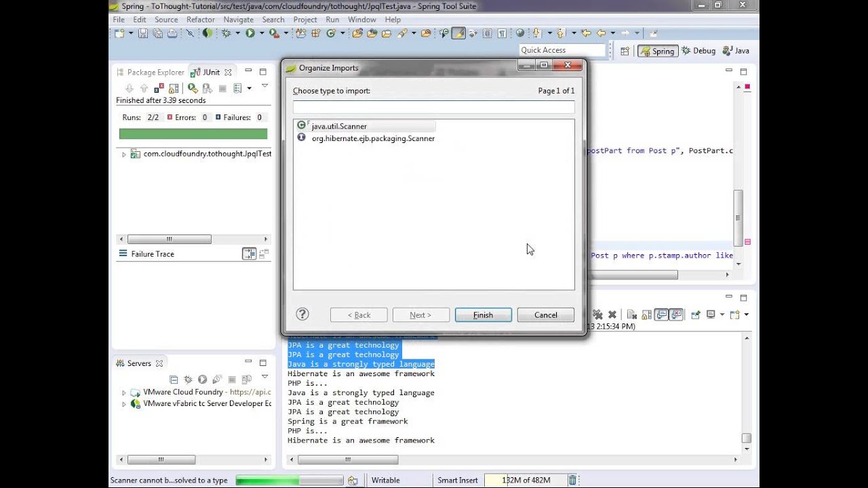868x488 pixels.
Task: Click Pin Console icon
Action: pyautogui.click(x=696, y=314)
